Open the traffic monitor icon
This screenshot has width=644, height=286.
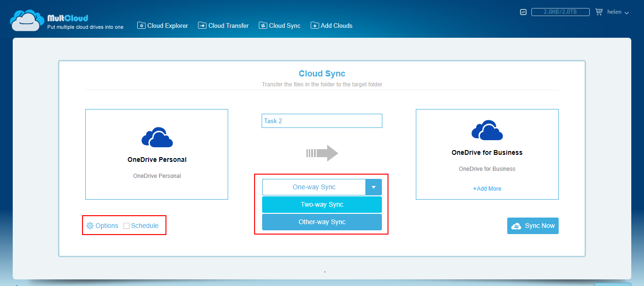tap(523, 12)
